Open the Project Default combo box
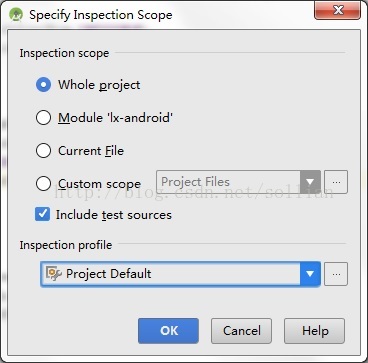Image resolution: width=368 pixels, height=363 pixels. (180, 274)
